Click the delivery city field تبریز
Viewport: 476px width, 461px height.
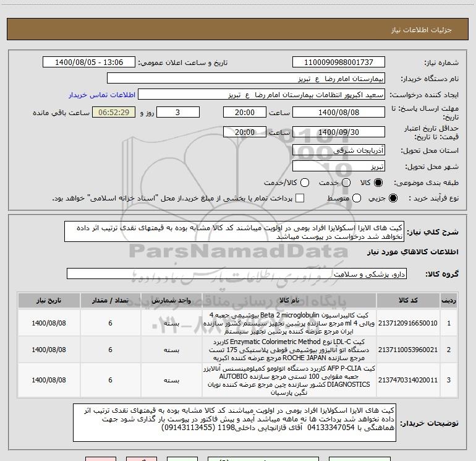tap(339, 166)
